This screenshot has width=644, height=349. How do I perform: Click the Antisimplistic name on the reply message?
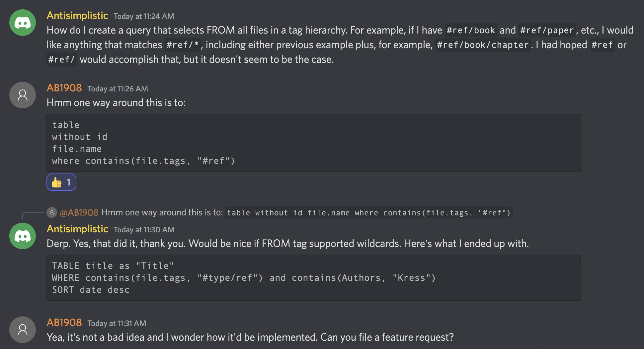77,229
